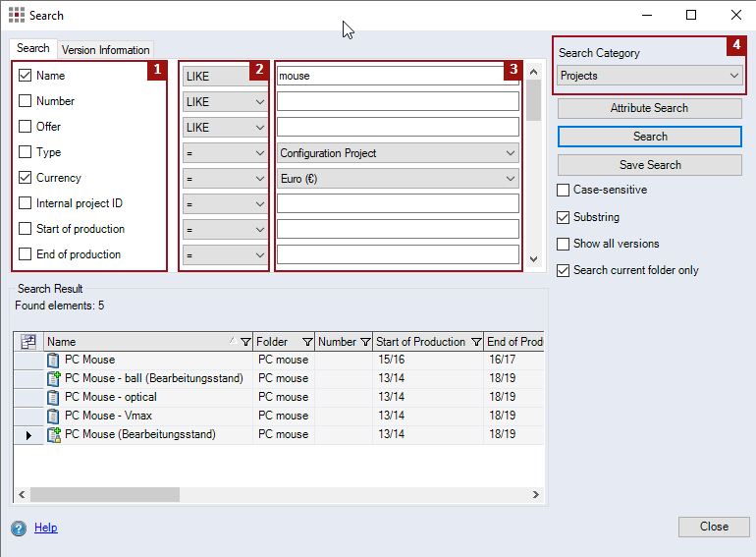Click the column chooser icon in results grid
This screenshot has height=557, width=756.
click(28, 342)
